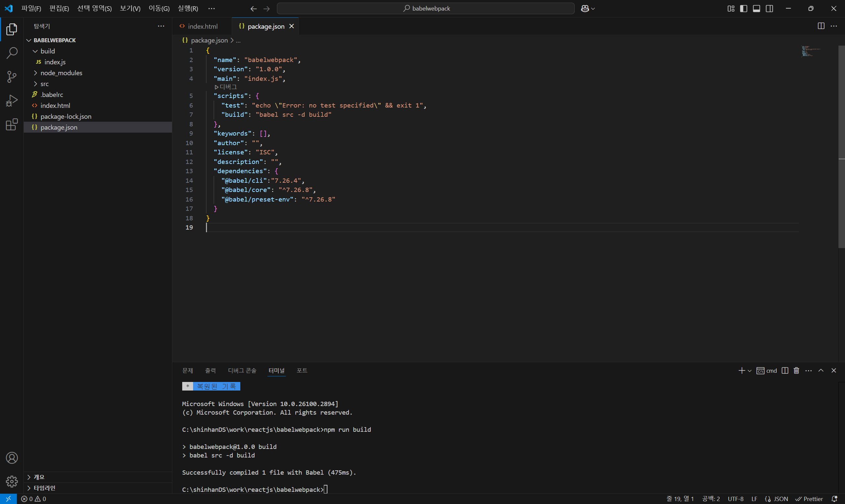Switch to the index.html editor tab

(x=202, y=26)
